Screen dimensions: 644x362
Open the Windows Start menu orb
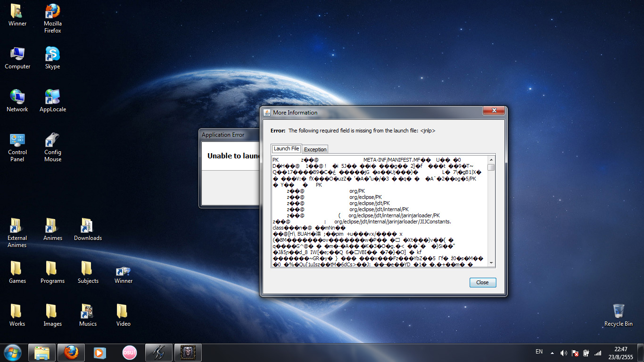(x=13, y=353)
